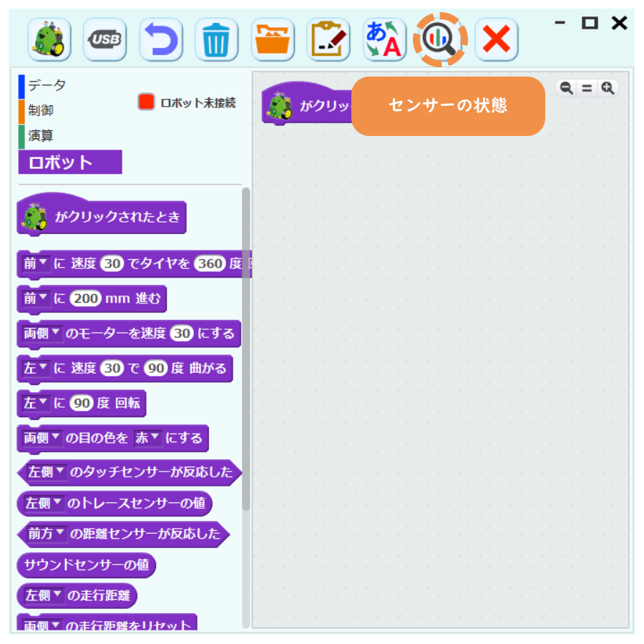The image size is (644, 644).
Task: Zoom in the workspace
Action: pos(608,88)
